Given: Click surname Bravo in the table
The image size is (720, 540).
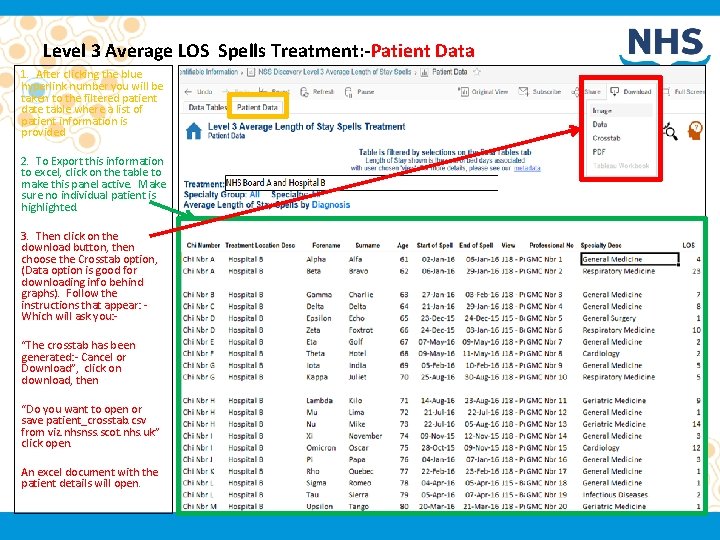Looking at the screenshot, I should coord(358,271).
